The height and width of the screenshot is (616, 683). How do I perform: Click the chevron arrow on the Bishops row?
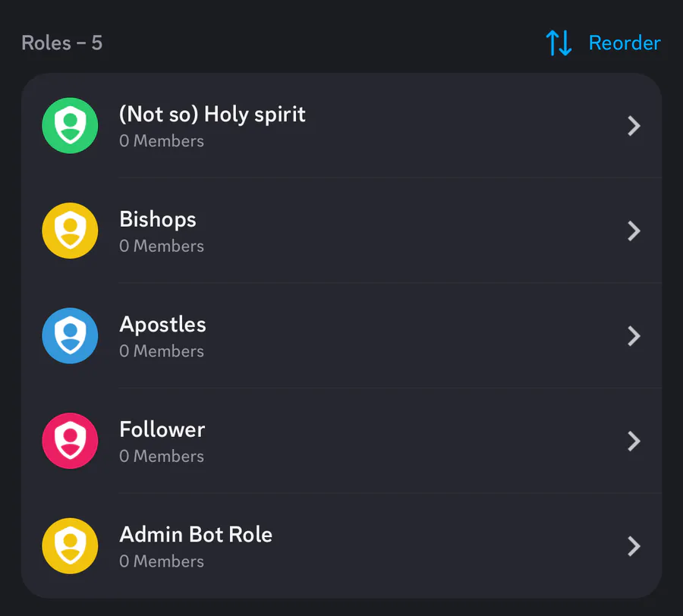pyautogui.click(x=634, y=231)
